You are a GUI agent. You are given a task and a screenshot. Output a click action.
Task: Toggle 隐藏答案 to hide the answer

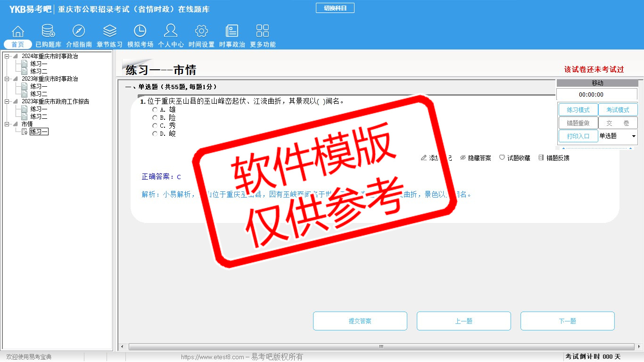tap(475, 158)
